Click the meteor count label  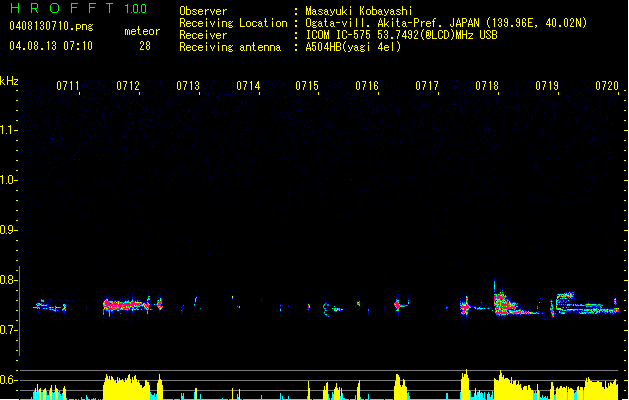pos(142,31)
